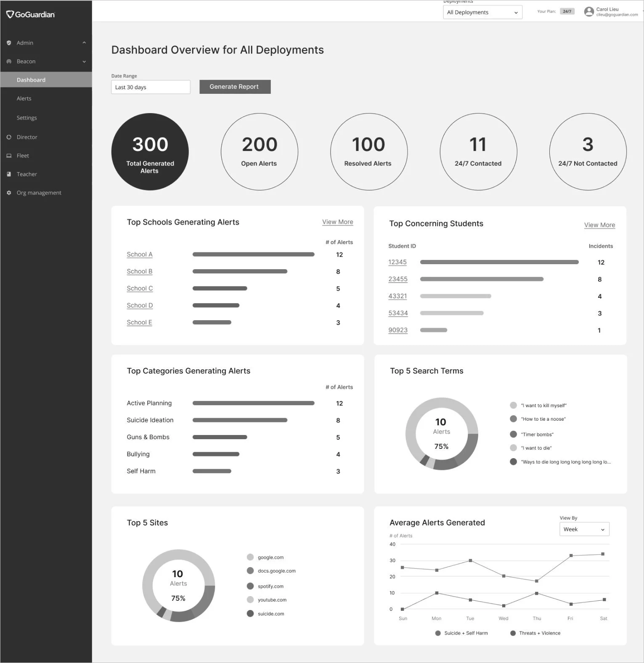Click the Fleet laptop icon
The height and width of the screenshot is (663, 644).
point(9,156)
